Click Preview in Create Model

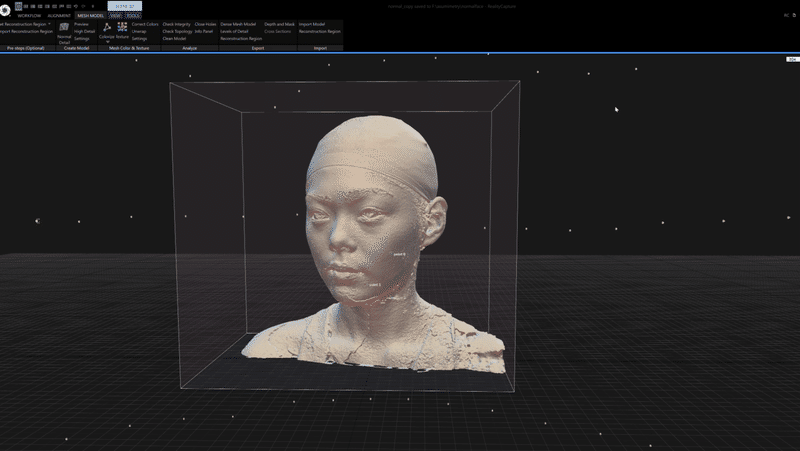[81, 24]
